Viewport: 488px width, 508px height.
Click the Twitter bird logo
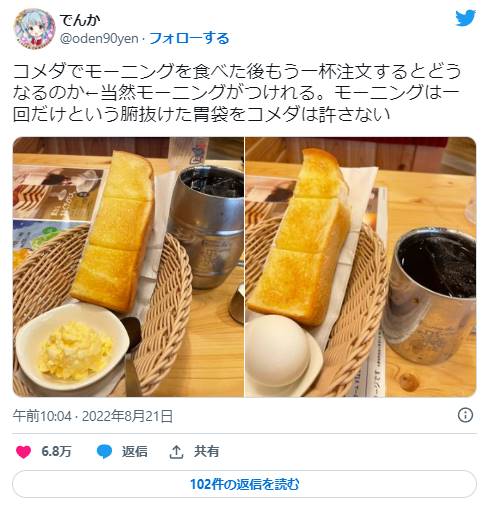[465, 18]
